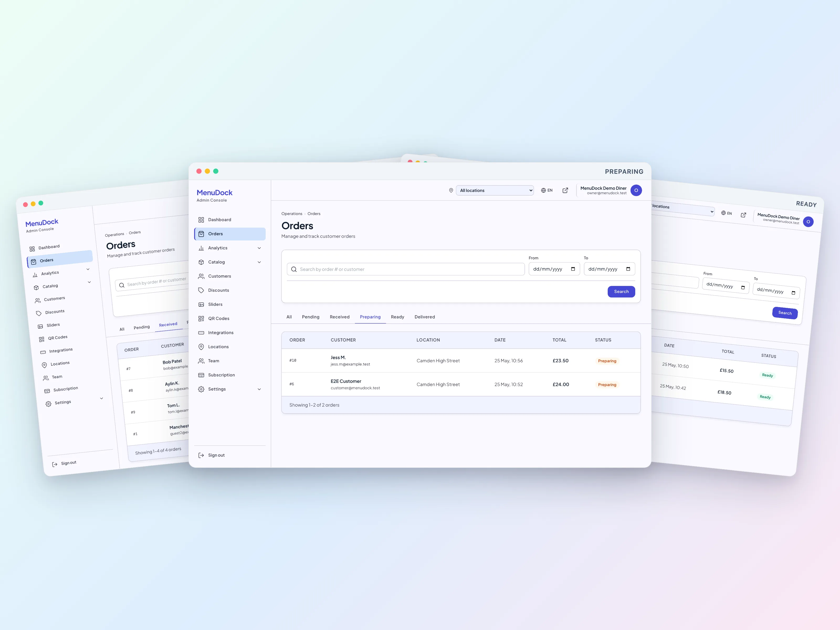The image size is (840, 630).
Task: Expand the Settings chevron in front sidebar
Action: point(259,389)
